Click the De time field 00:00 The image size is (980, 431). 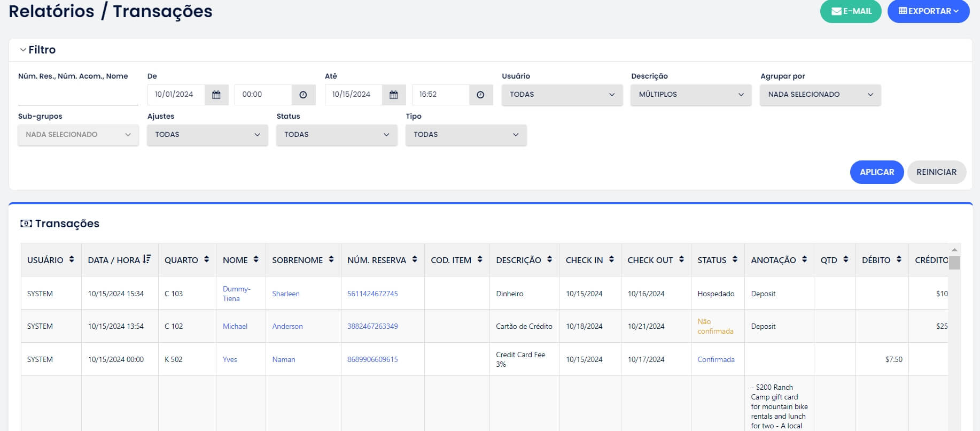click(263, 95)
